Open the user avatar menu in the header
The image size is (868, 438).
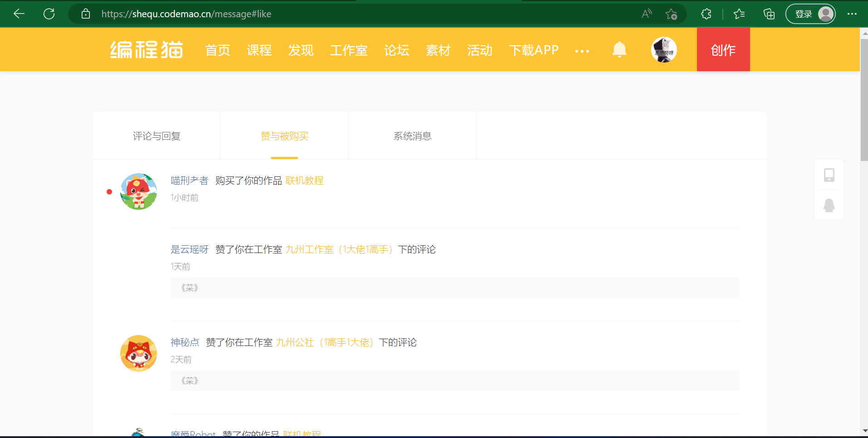pyautogui.click(x=664, y=49)
